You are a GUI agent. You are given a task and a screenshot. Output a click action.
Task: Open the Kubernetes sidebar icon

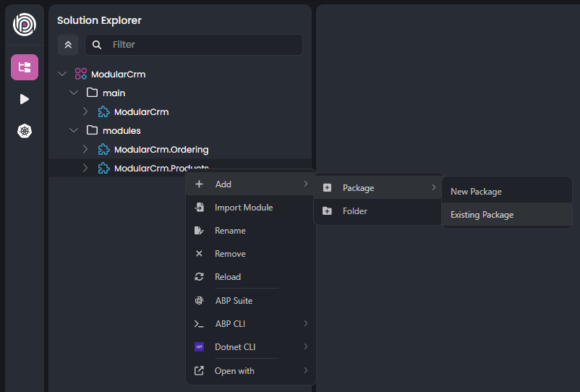(25, 131)
